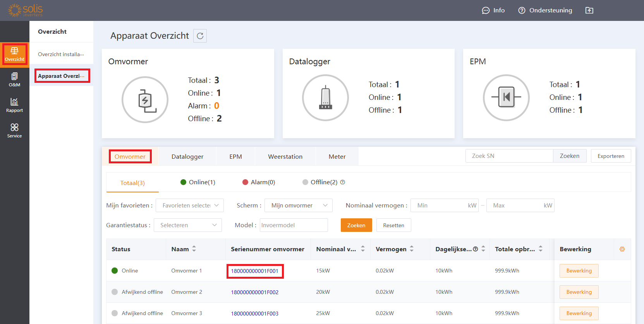This screenshot has width=644, height=324.
Task: Focus the Zoek SN search field
Action: click(x=509, y=156)
